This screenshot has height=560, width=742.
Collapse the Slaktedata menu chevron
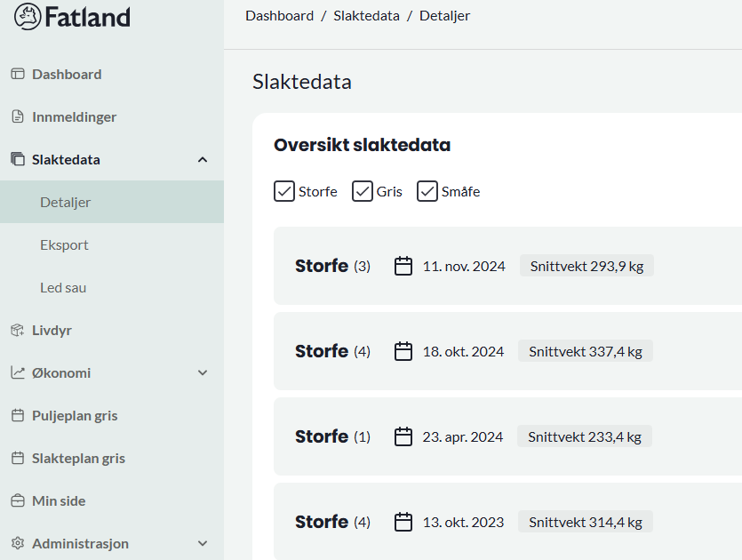coord(203,159)
